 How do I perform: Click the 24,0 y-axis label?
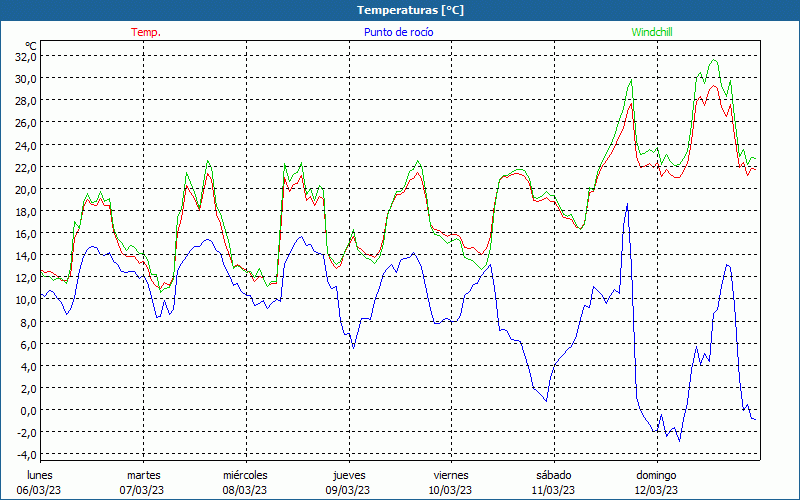(x=26, y=145)
